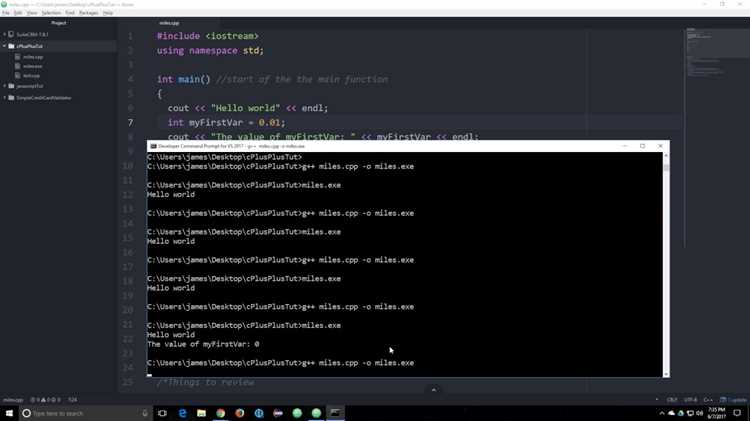The image size is (750, 421).
Task: Open the Find menu
Action: coord(70,13)
